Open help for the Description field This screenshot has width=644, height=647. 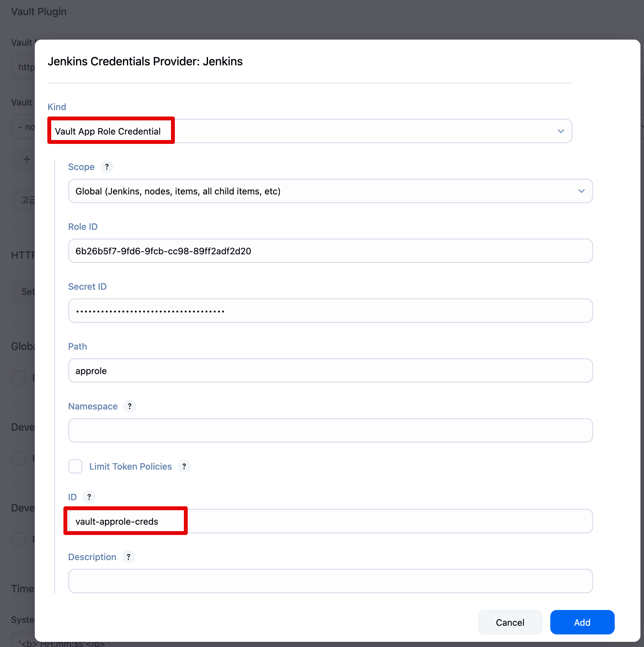[128, 557]
